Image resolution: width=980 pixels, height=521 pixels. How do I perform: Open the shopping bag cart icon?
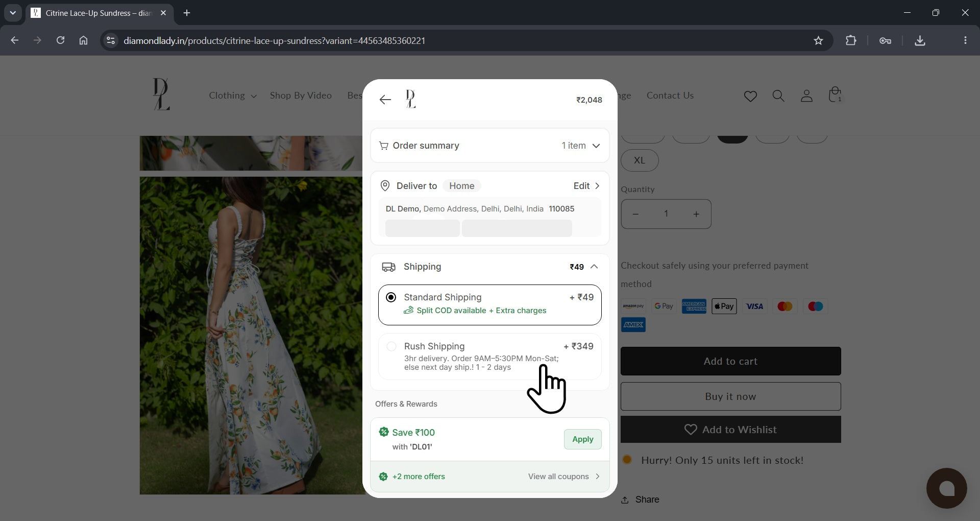pos(835,94)
